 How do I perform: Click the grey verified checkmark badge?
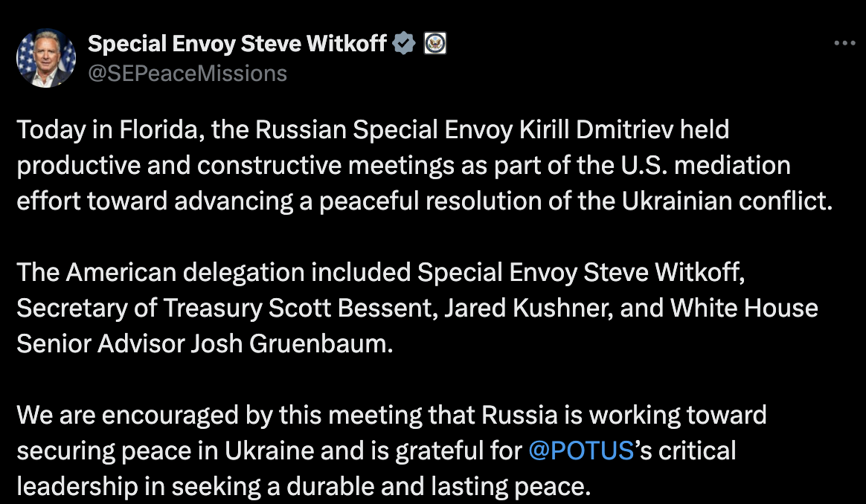[404, 43]
